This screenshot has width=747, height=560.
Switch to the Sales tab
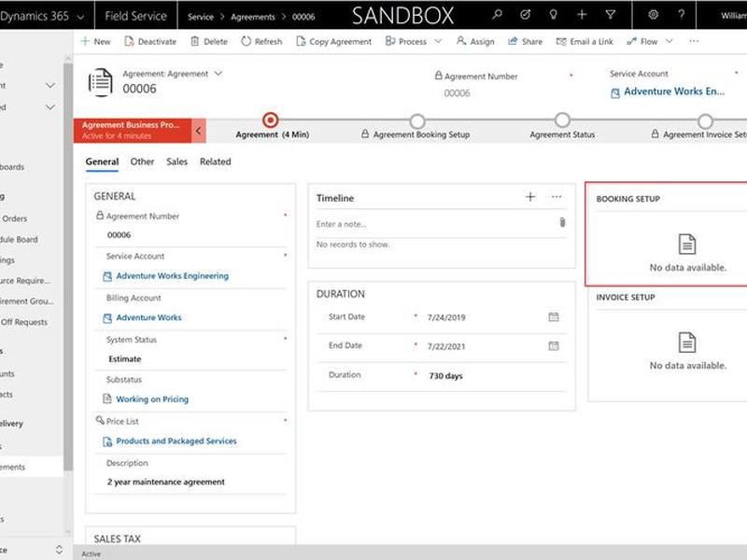(x=176, y=161)
